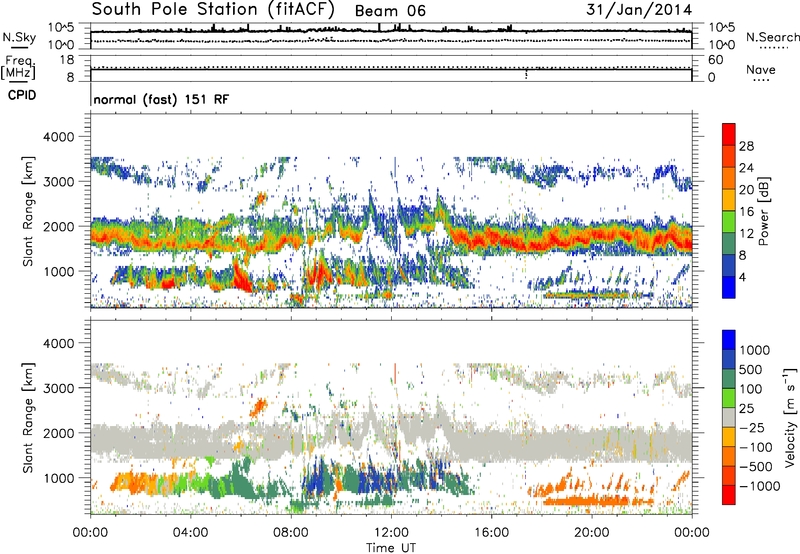This screenshot has height=554, width=800.
Task: Click the '12:00' time tick label
Action: 391,533
